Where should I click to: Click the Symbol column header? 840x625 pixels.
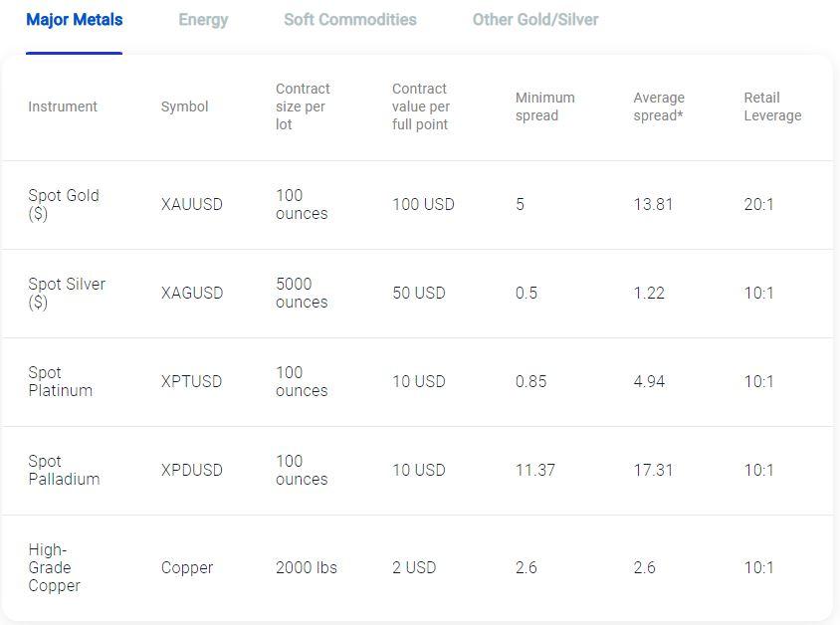184,106
